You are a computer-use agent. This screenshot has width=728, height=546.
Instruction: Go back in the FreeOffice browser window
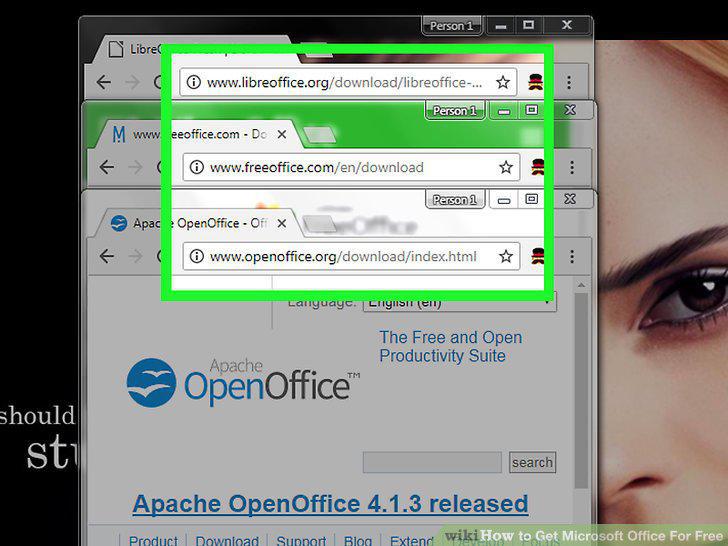pyautogui.click(x=107, y=167)
